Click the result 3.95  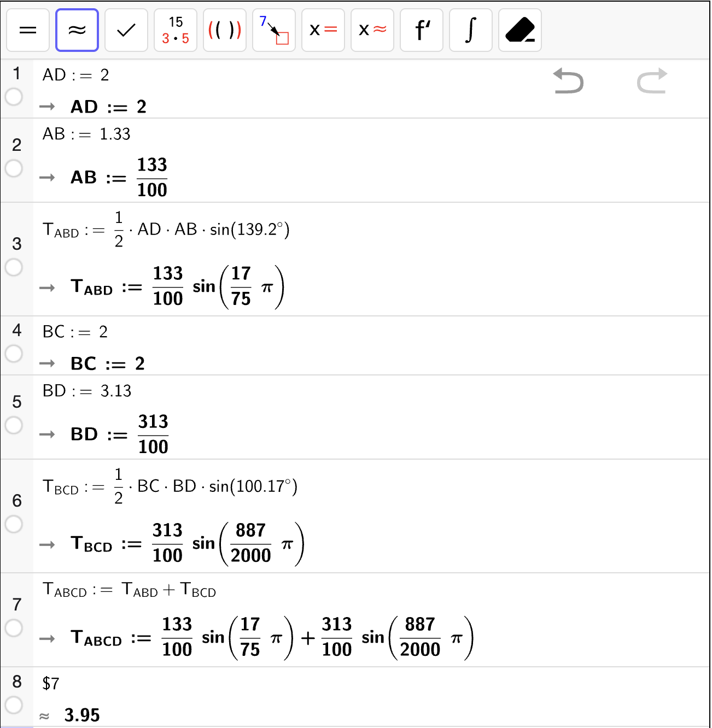click(x=82, y=715)
